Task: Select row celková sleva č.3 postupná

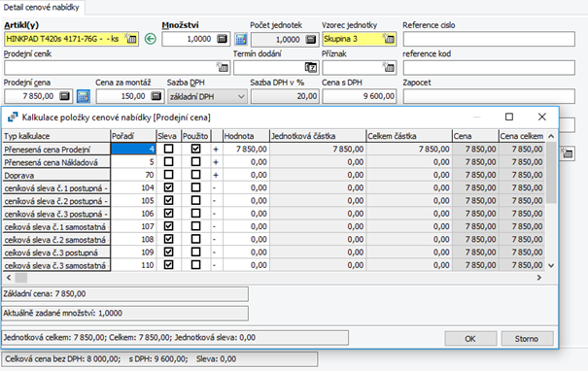Action: click(56, 253)
